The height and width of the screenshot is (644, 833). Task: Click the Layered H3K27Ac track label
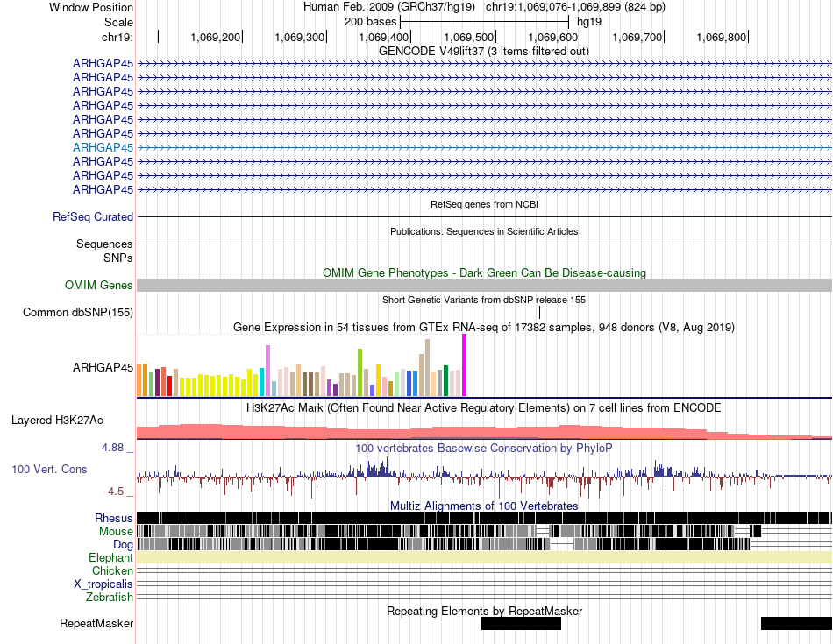pyautogui.click(x=57, y=421)
